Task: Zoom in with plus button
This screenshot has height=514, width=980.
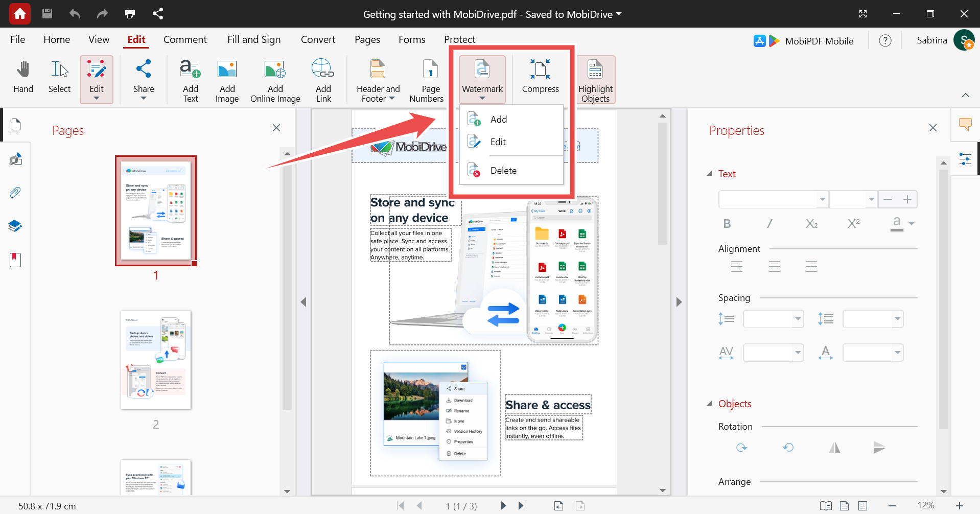Action: point(960,506)
